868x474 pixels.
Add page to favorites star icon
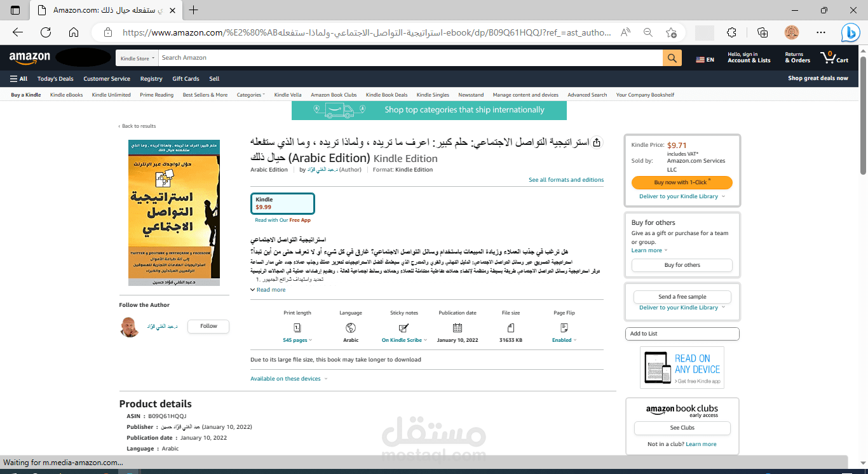671,32
